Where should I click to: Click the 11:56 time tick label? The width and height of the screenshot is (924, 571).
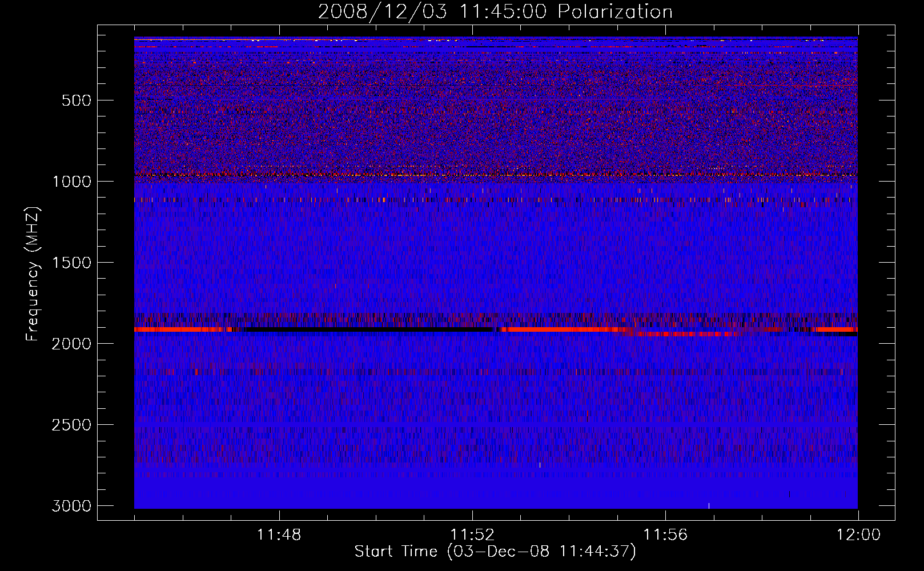coord(665,535)
